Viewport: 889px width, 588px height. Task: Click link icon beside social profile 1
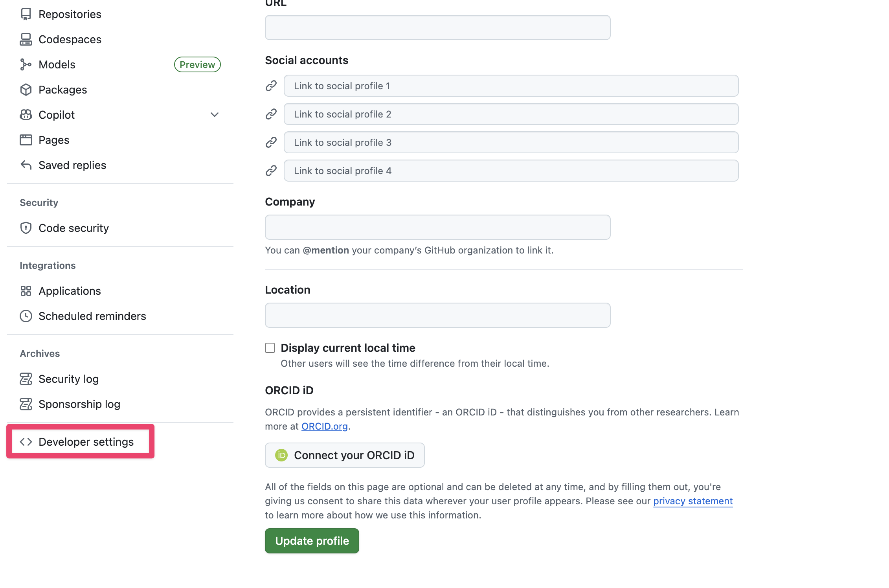tap(271, 86)
